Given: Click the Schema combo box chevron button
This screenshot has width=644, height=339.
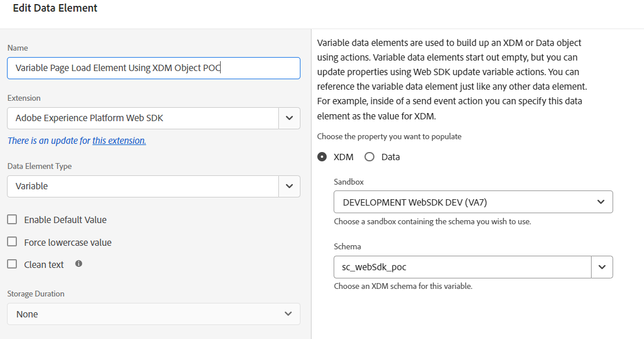Looking at the screenshot, I should coord(602,267).
